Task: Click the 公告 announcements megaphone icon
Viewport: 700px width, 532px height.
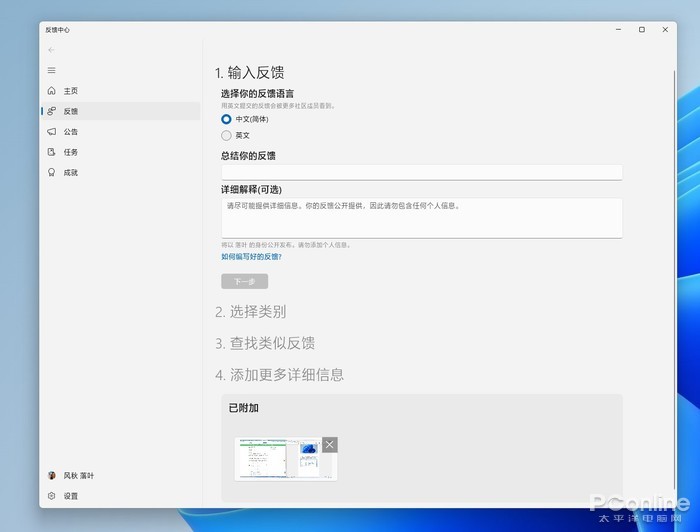Action: point(52,132)
